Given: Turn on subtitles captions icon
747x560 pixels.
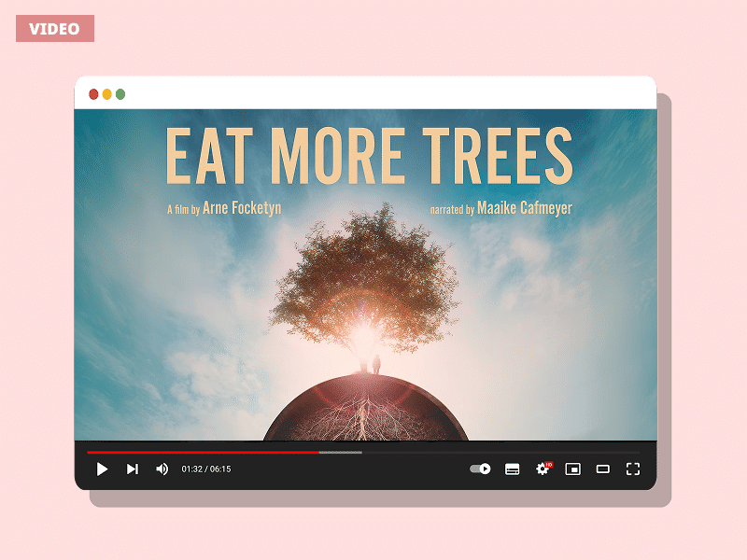Looking at the screenshot, I should [x=512, y=469].
